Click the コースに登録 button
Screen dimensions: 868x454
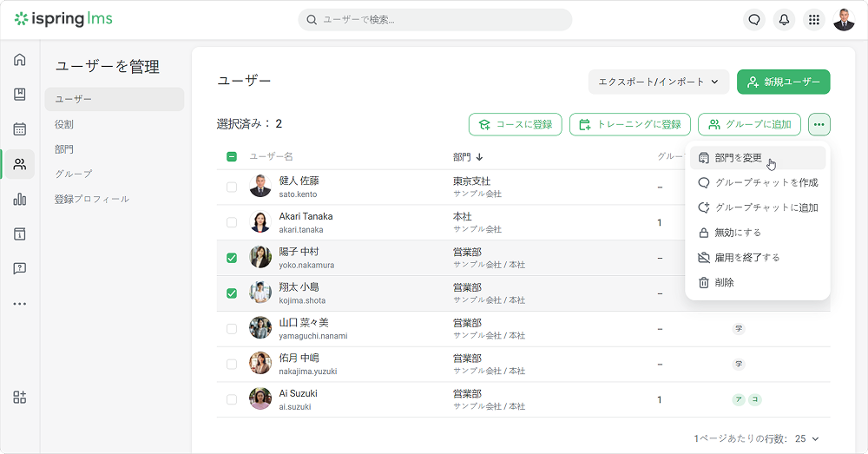(x=516, y=125)
